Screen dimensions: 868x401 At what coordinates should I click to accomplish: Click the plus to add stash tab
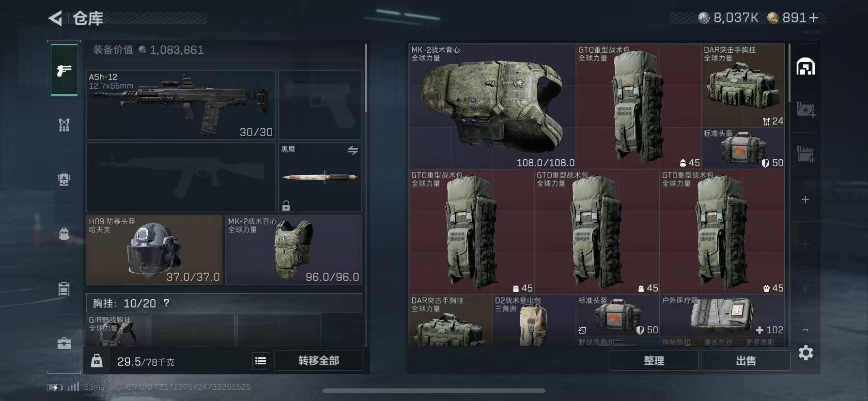click(x=805, y=200)
